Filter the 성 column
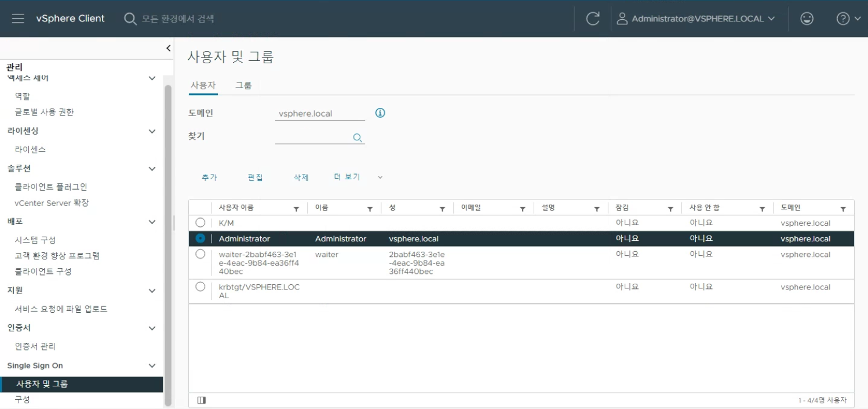This screenshot has width=868, height=409. pos(442,209)
